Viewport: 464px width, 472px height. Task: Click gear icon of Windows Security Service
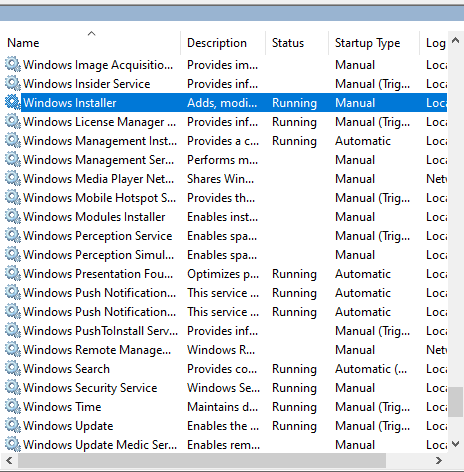point(13,387)
